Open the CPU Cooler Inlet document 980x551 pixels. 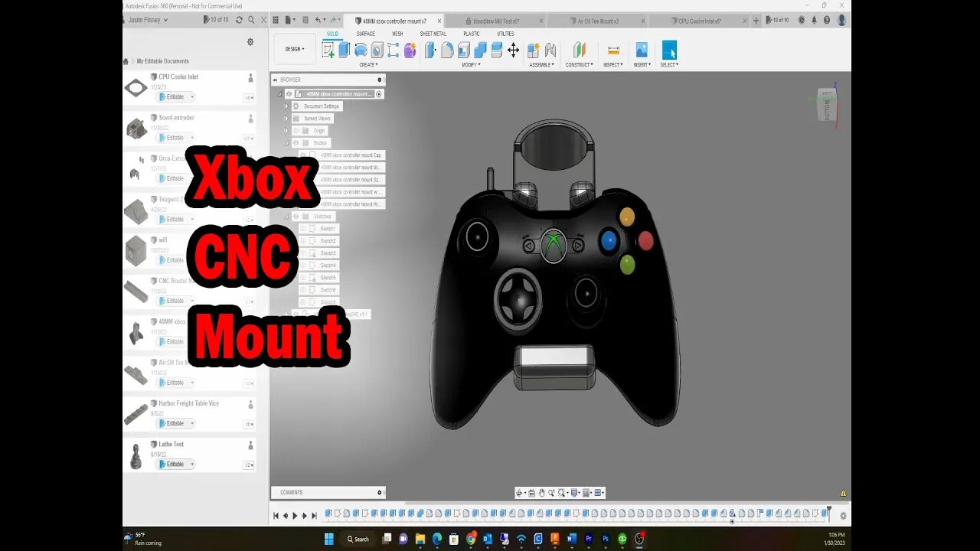[189, 87]
